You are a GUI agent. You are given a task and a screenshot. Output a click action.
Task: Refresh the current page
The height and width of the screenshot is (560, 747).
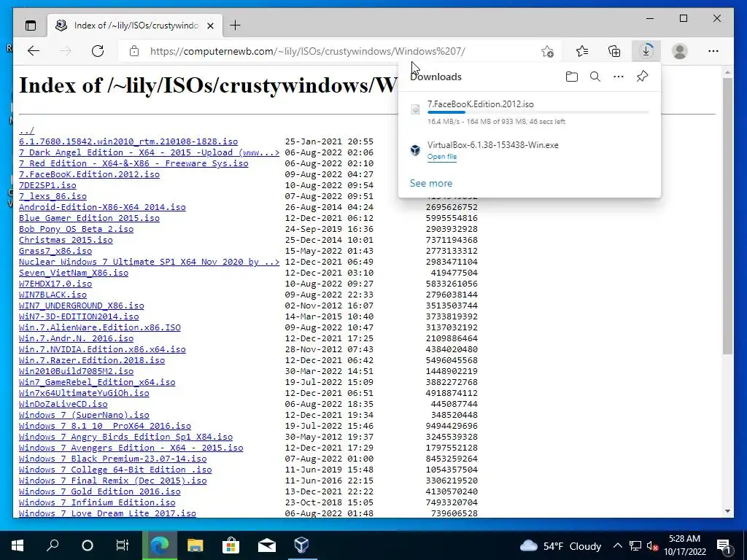point(98,51)
